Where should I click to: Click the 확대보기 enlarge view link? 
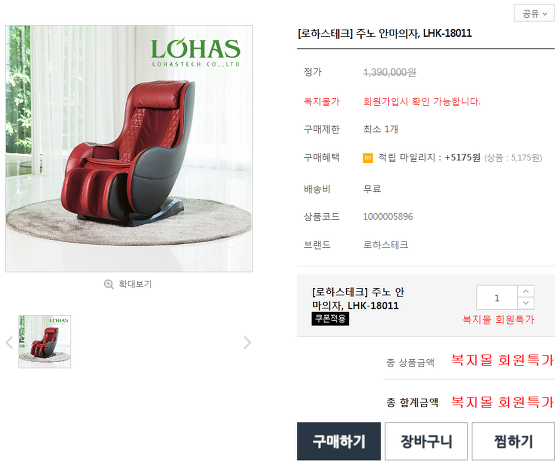(135, 284)
